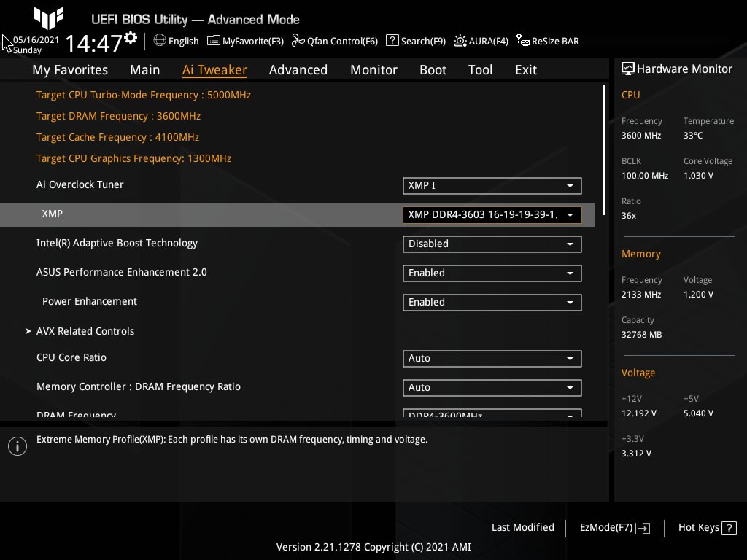The height and width of the screenshot is (560, 747).
Task: Open AURA(F4) lighting settings
Action: (x=460, y=41)
